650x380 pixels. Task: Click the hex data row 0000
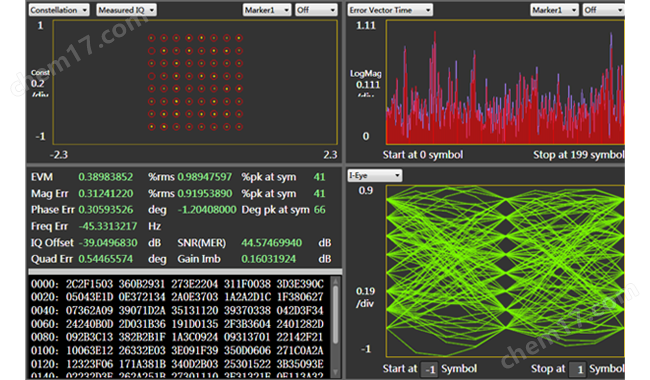coord(177,284)
